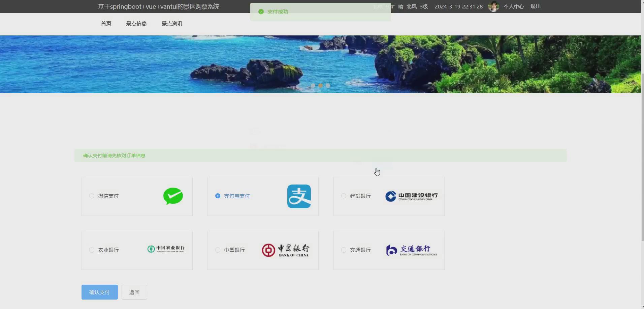Select the 建设银行 payment option radio button
Image resolution: width=644 pixels, height=309 pixels.
click(x=344, y=196)
